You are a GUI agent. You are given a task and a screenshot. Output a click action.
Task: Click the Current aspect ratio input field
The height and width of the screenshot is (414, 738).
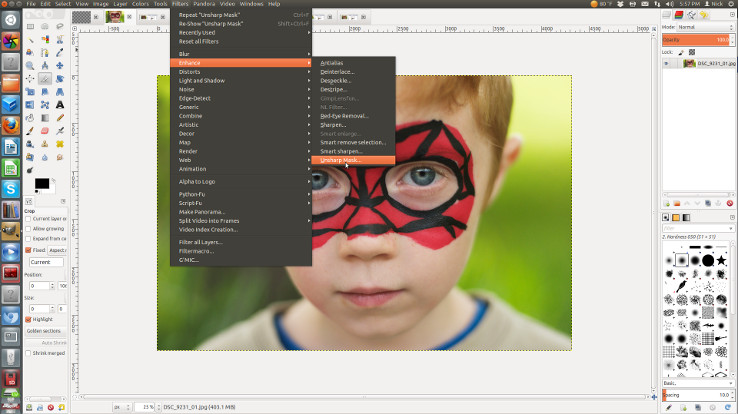tap(46, 262)
